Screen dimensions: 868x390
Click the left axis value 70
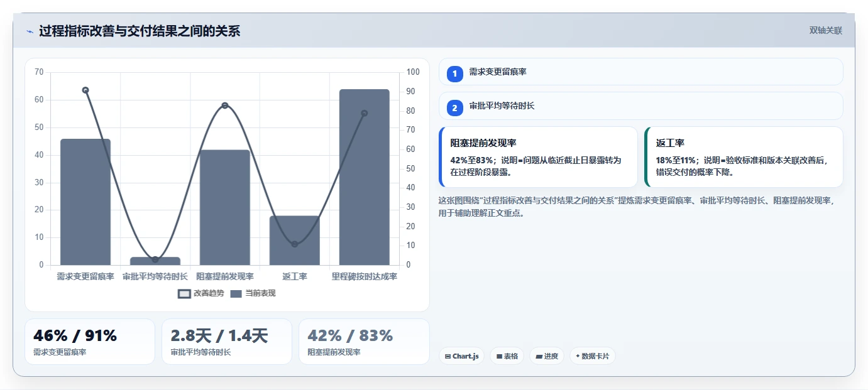click(x=39, y=72)
